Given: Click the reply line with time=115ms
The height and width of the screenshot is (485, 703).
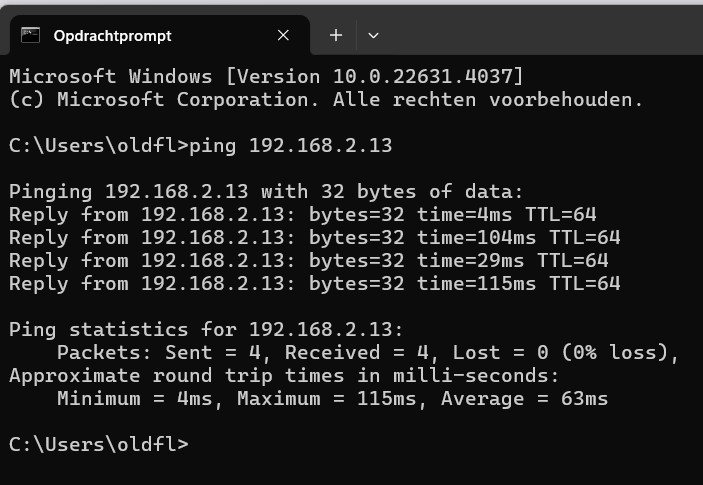Looking at the screenshot, I should coord(315,284).
